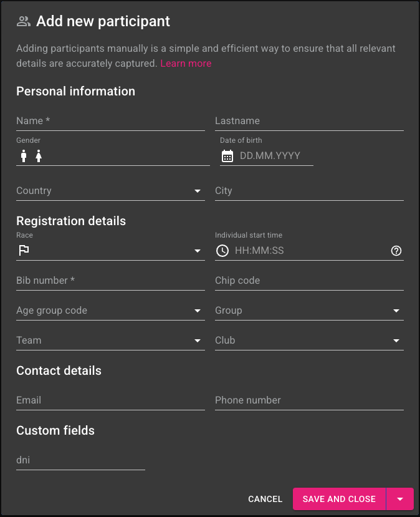
Task: Focus the Bib number field
Action: click(110, 281)
